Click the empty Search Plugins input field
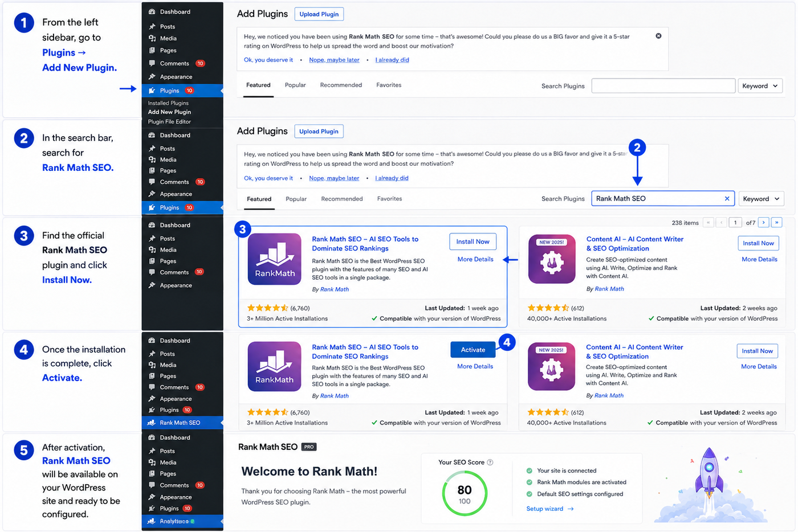The height and width of the screenshot is (532, 798). point(663,86)
